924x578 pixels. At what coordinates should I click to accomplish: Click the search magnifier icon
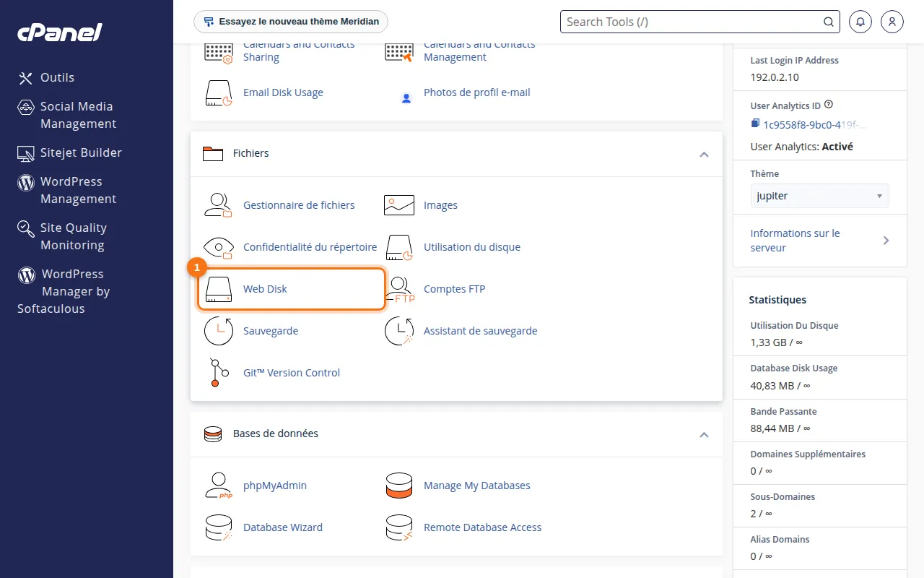(x=829, y=22)
